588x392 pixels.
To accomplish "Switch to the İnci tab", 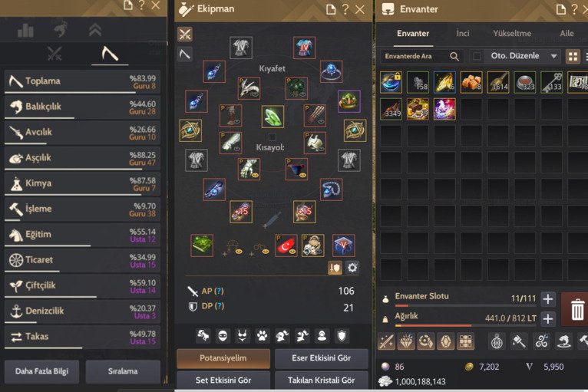I will click(x=463, y=33).
